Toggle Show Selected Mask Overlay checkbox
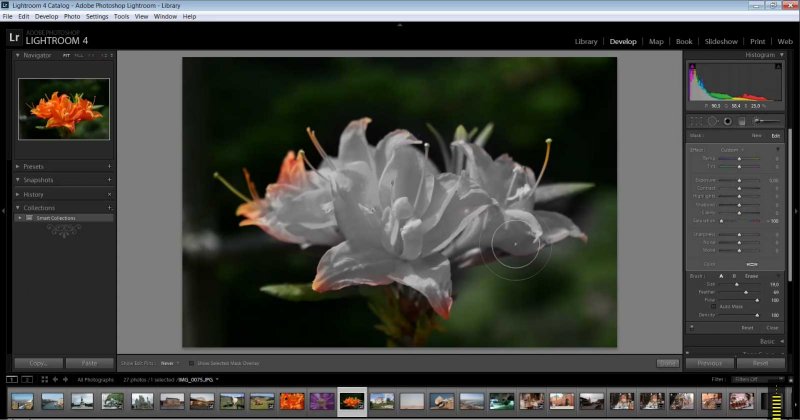The width and height of the screenshot is (800, 420). pyautogui.click(x=192, y=363)
